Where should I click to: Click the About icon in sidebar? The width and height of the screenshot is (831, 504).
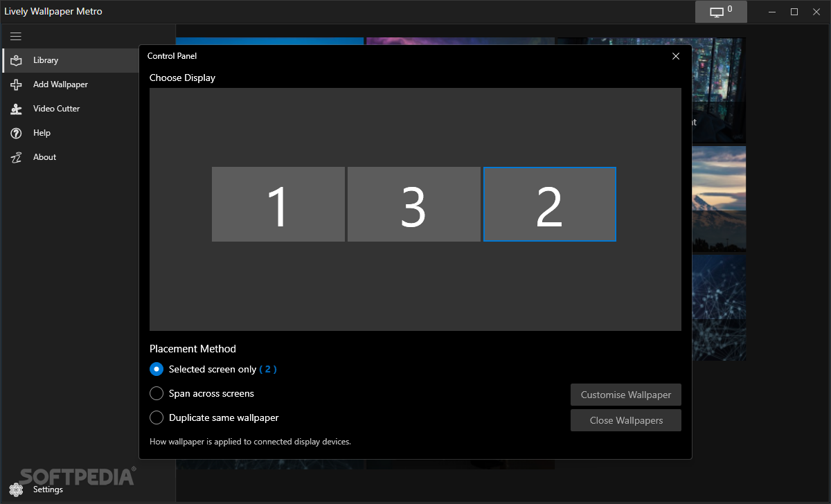tap(16, 157)
